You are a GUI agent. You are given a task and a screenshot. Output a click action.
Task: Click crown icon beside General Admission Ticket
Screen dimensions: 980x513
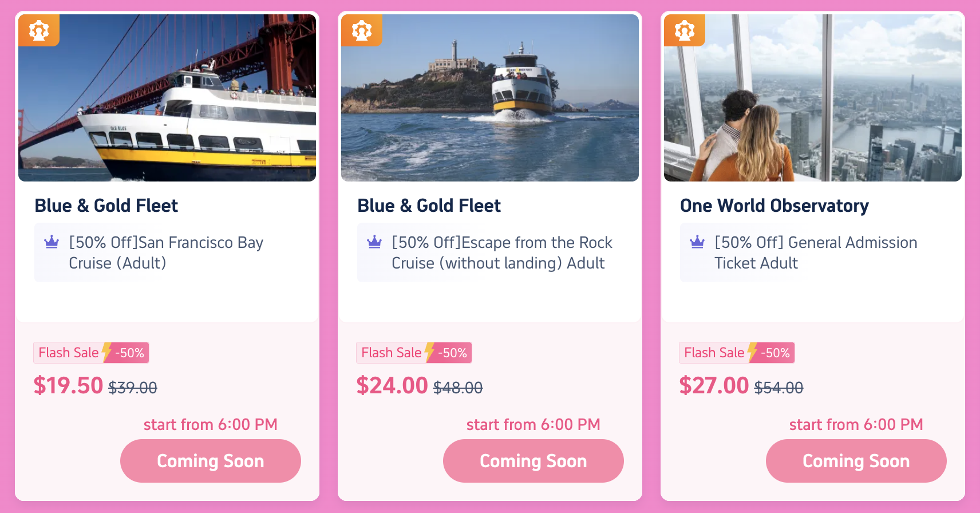click(x=697, y=242)
